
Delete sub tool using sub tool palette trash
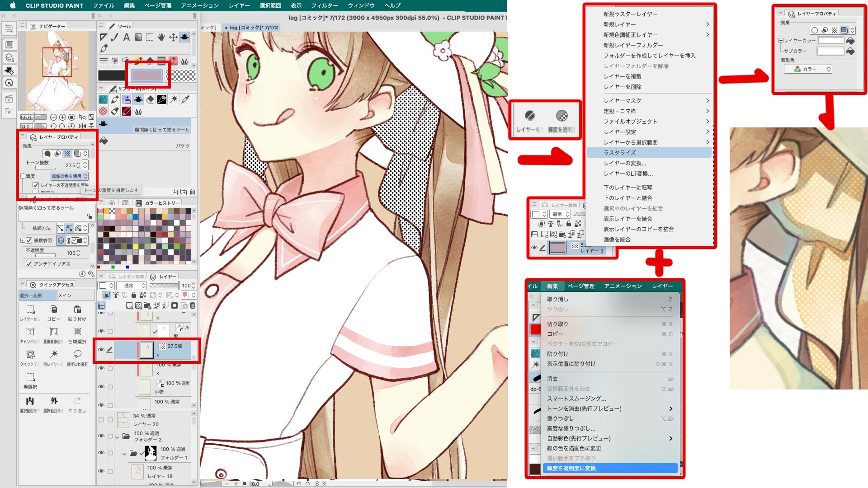click(193, 192)
